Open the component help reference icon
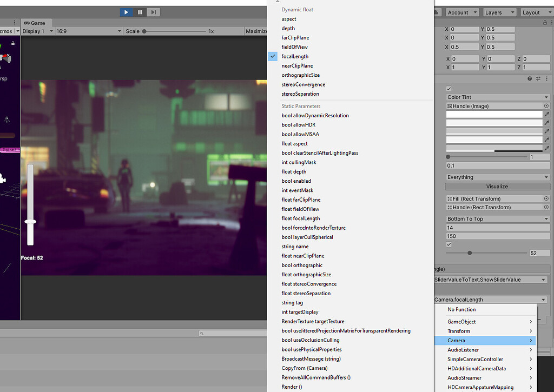The width and height of the screenshot is (554, 392). click(x=530, y=79)
